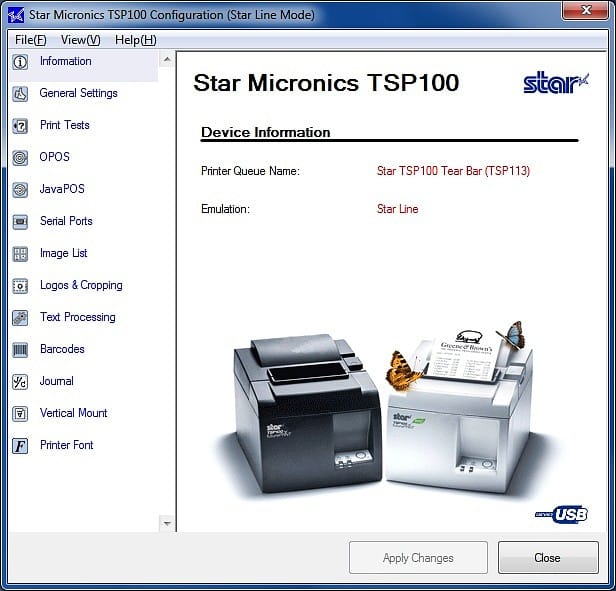Click the Journal icon
Image resolution: width=616 pixels, height=591 pixels.
20,382
